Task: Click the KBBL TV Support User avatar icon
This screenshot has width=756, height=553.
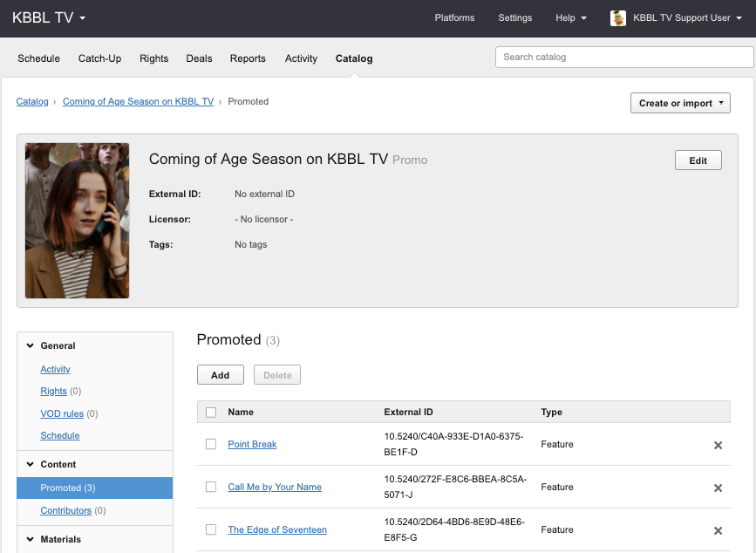Action: pyautogui.click(x=618, y=18)
